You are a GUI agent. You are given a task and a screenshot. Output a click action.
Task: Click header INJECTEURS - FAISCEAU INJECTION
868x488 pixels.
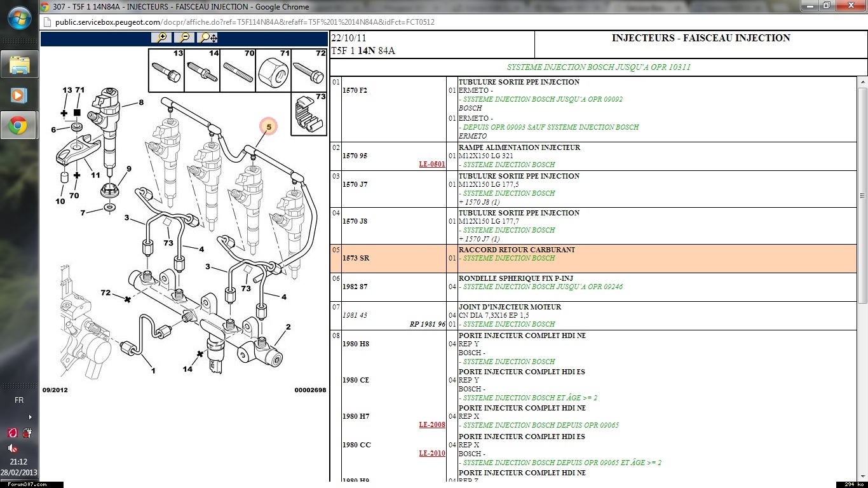(701, 38)
